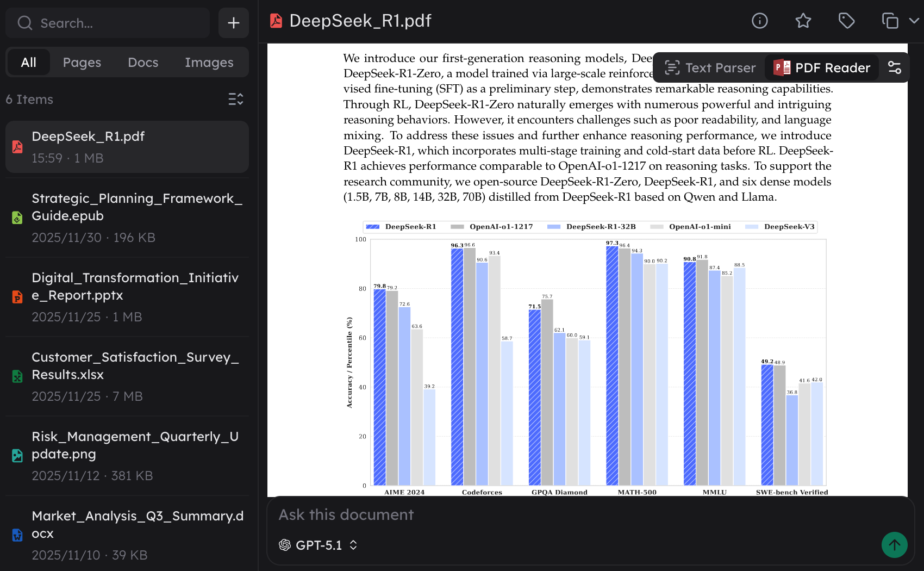924x571 pixels.
Task: Send question with green arrow button
Action: 894,544
